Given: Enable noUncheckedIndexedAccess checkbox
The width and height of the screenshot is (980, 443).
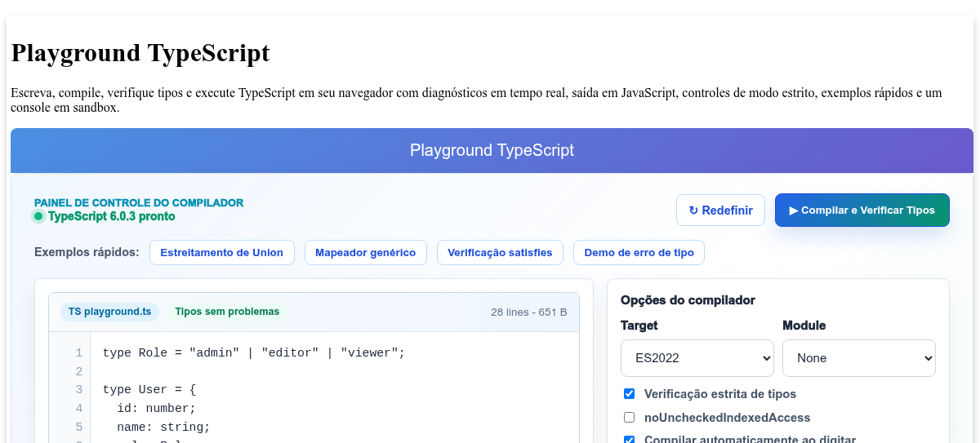Looking at the screenshot, I should click(x=629, y=418).
